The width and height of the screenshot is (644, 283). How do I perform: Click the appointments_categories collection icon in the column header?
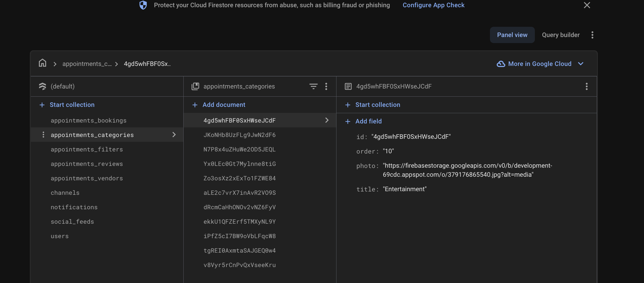click(195, 86)
